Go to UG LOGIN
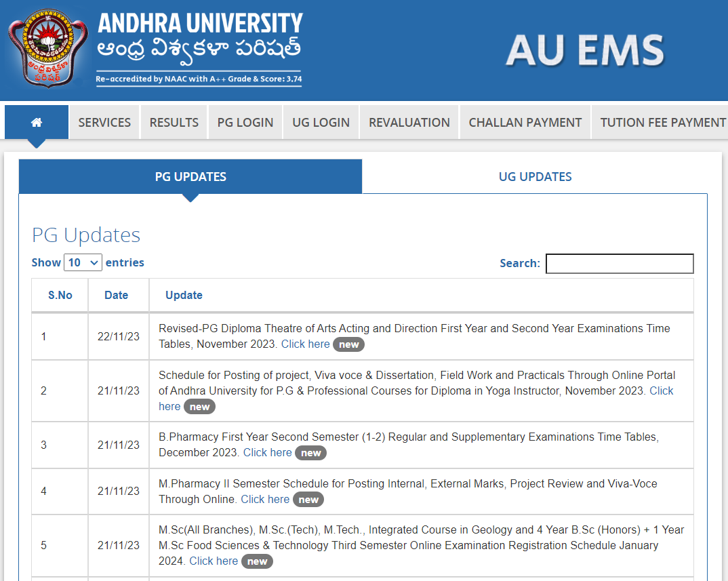 pyautogui.click(x=321, y=122)
